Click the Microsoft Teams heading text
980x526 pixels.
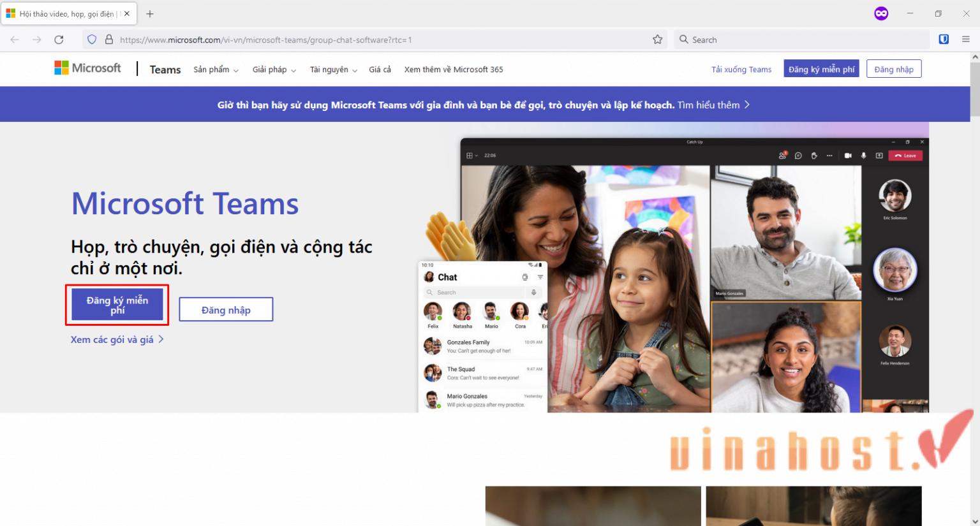click(x=185, y=204)
